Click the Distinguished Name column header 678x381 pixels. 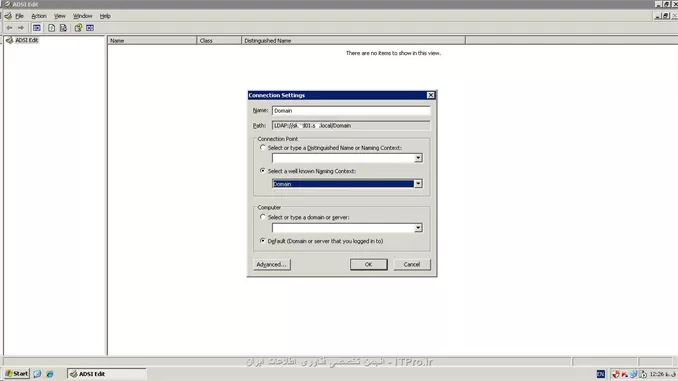353,41
